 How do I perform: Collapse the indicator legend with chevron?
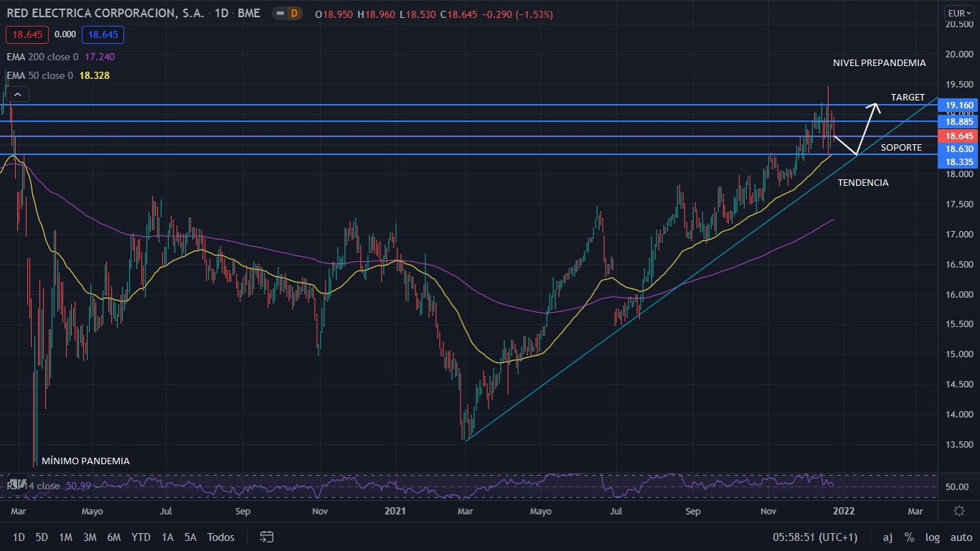[x=18, y=93]
